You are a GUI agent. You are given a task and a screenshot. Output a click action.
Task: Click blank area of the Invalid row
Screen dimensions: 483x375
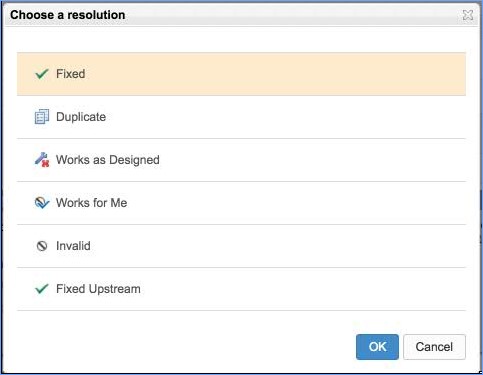277,246
